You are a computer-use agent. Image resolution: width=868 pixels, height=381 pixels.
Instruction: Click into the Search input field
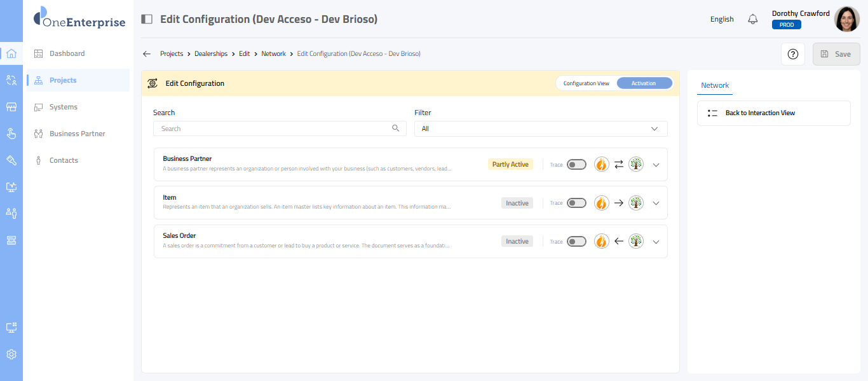click(x=273, y=128)
